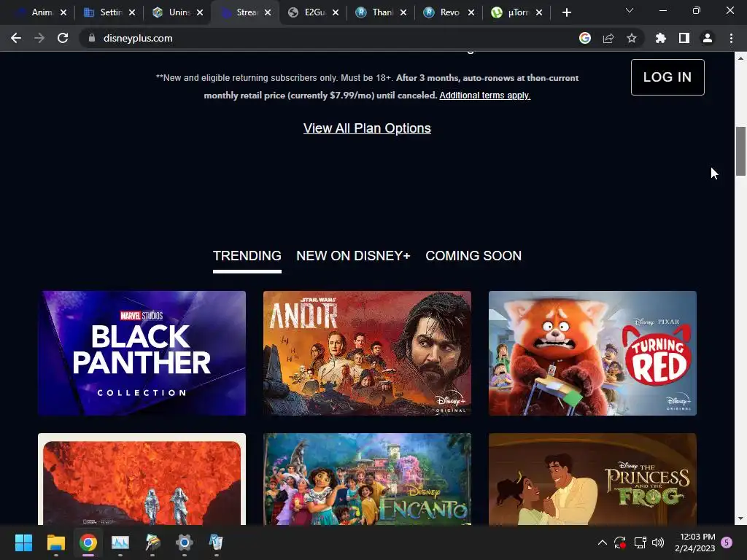Open the Black Panther Collection tile
Viewport: 747px width, 560px height.
142,353
